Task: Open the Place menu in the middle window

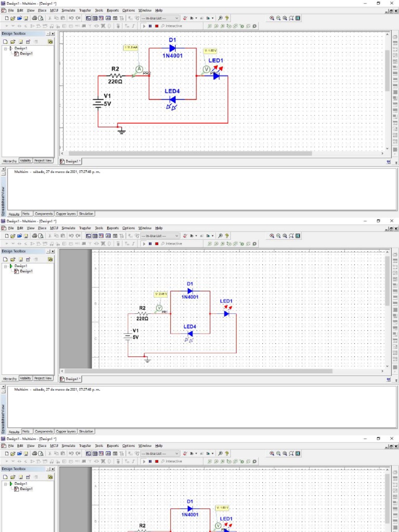Action: [x=42, y=228]
